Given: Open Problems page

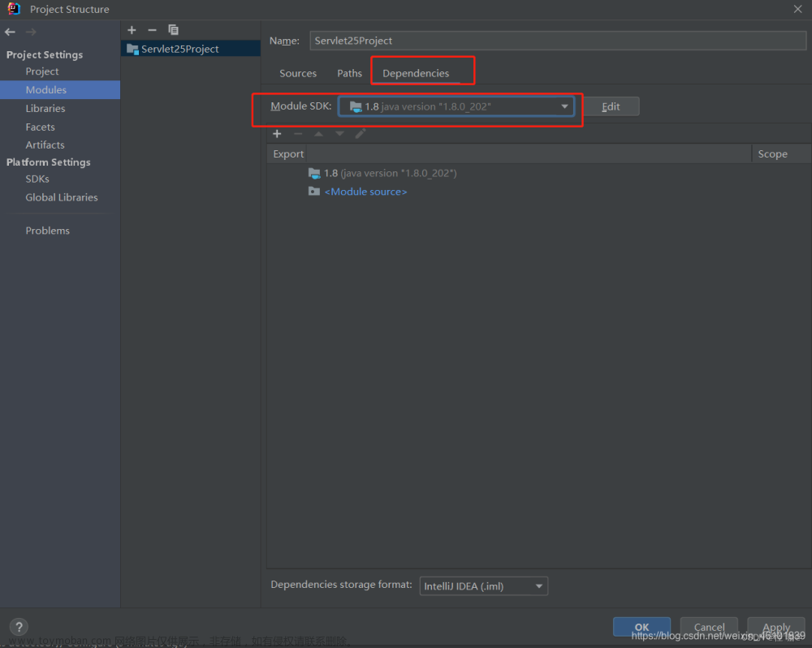Looking at the screenshot, I should [48, 231].
